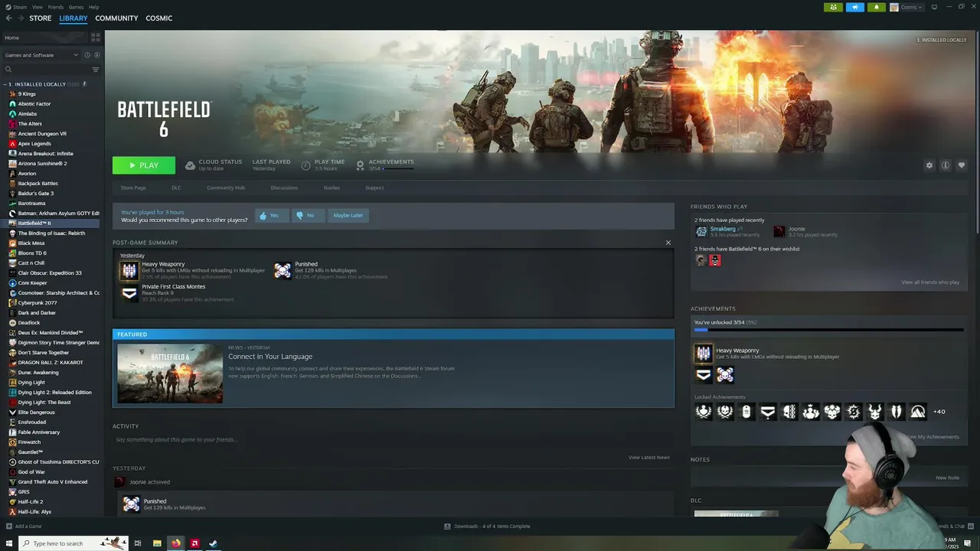Image resolution: width=980 pixels, height=551 pixels.
Task: Open friends activity green button
Action: [834, 7]
